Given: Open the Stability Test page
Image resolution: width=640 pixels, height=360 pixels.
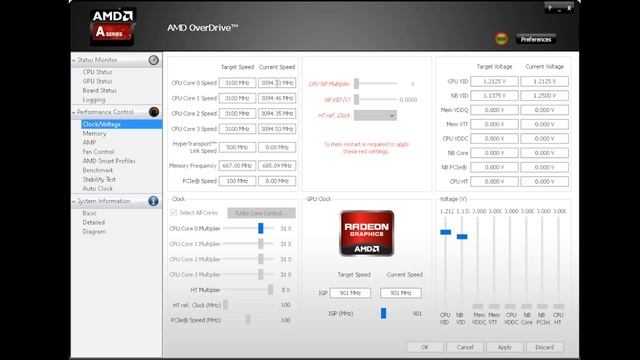Looking at the screenshot, I should click(x=99, y=179).
